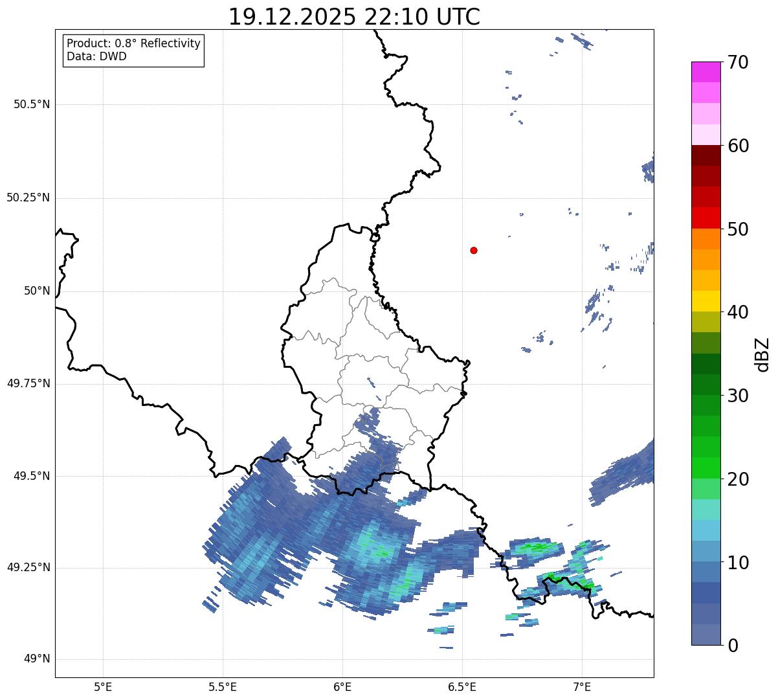Viewport: 778px width, 700px height.
Task: Click the title "19.12.2025 22:10 UTC"
Action: [354, 17]
